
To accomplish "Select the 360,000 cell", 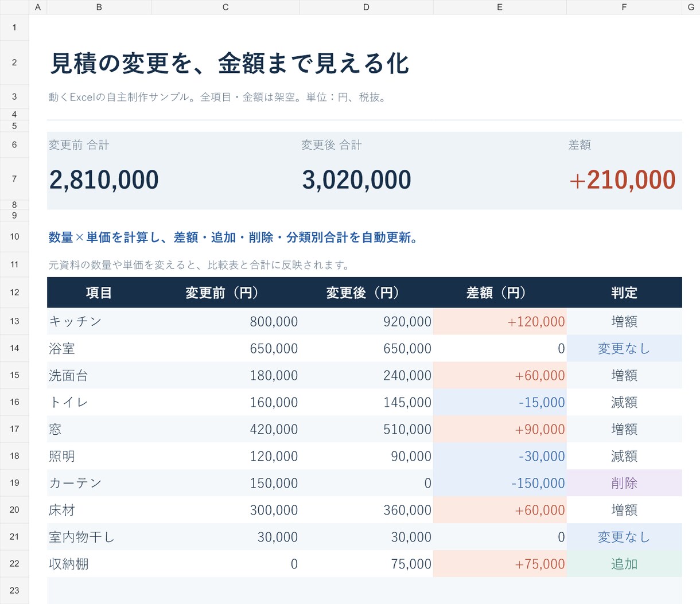I will pos(366,510).
